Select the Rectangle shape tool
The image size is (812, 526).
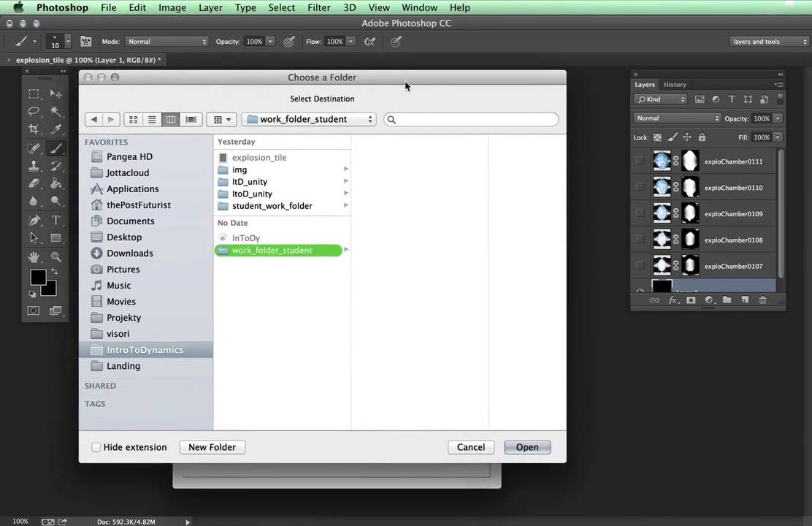point(56,238)
